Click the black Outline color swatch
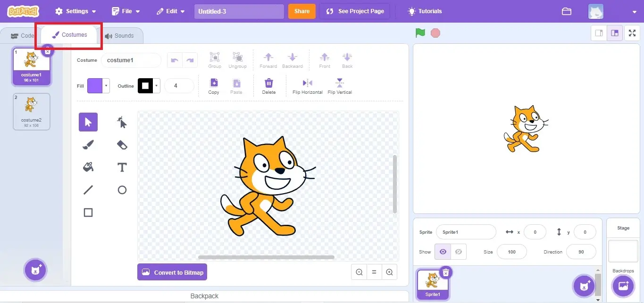The width and height of the screenshot is (644, 303). [x=145, y=86]
